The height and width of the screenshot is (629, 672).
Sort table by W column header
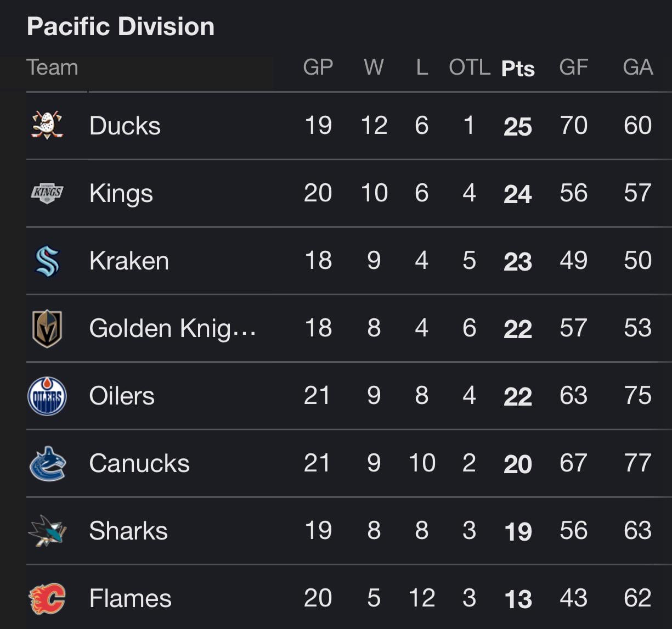(374, 68)
